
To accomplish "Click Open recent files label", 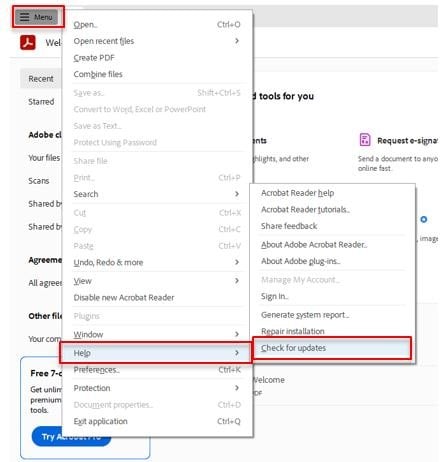I will pos(104,41).
